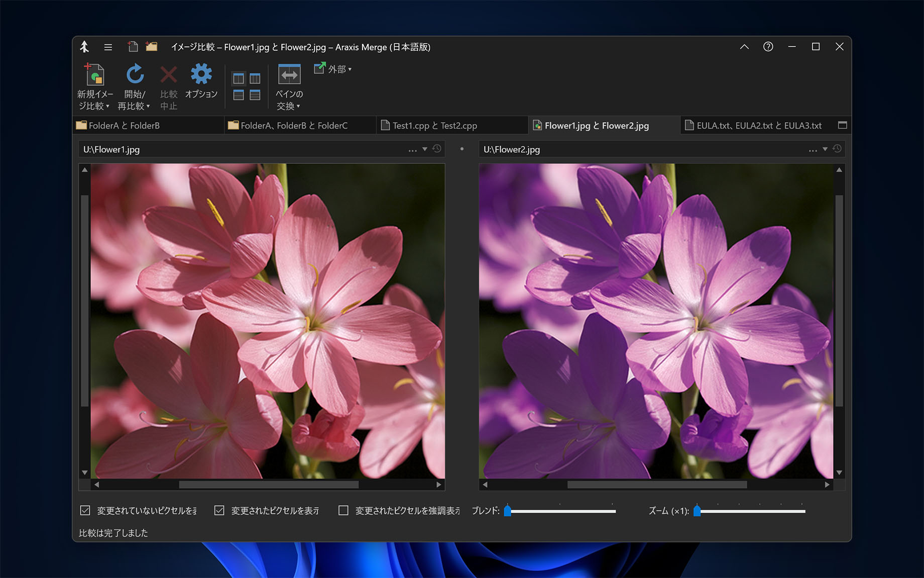Open the Flower2.jpg path dropdown arrow
The height and width of the screenshot is (578, 924).
tap(825, 149)
